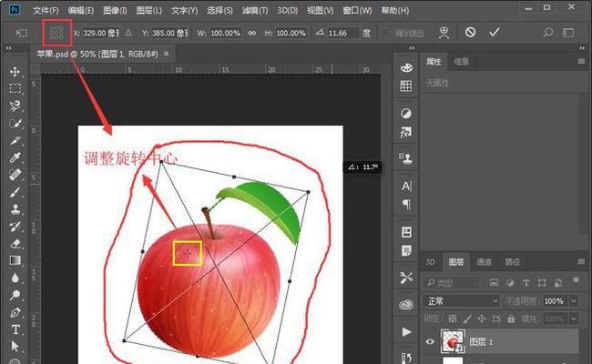Hide 图层 1 with the eye icon
The height and width of the screenshot is (364, 592).
click(430, 342)
